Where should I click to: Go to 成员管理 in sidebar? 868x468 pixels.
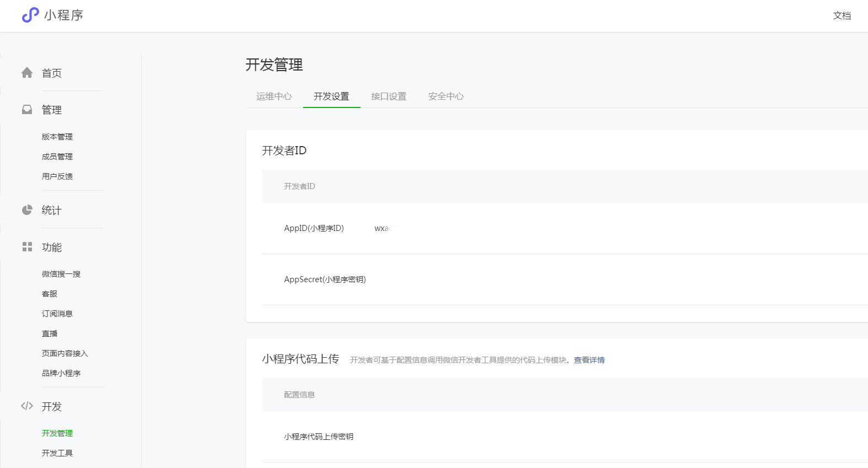coord(57,157)
